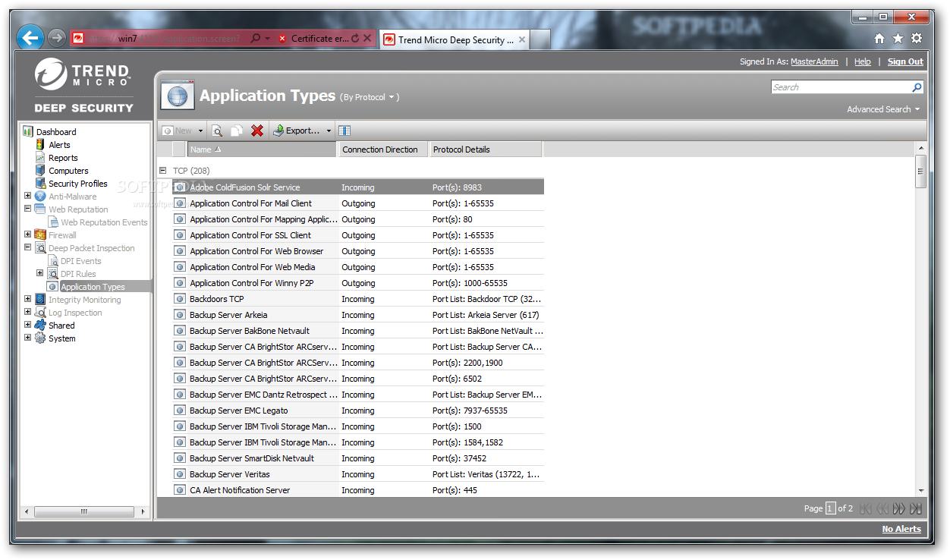Click the Dashboard icon in sidebar
Image resolution: width=950 pixels, height=560 pixels.
pos(29,132)
